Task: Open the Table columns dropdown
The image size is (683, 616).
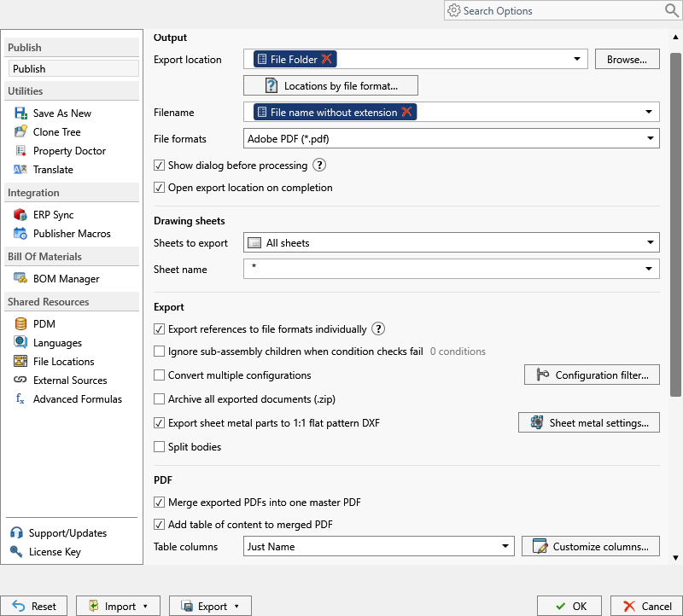Action: pyautogui.click(x=378, y=546)
